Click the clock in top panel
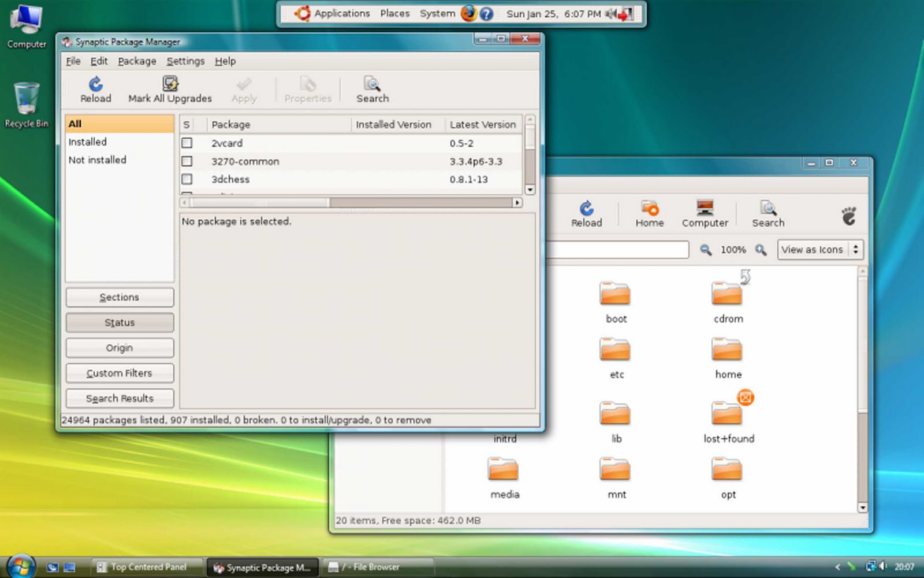 [x=553, y=14]
